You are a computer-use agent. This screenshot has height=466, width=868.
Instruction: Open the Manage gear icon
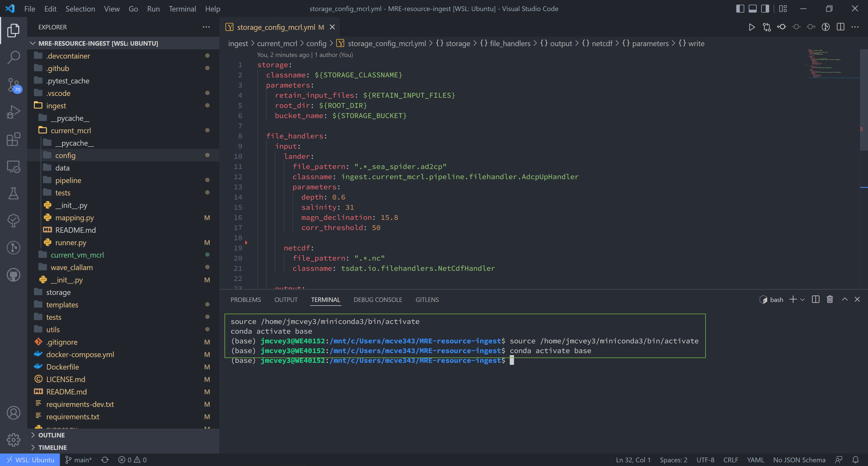[x=13, y=440]
